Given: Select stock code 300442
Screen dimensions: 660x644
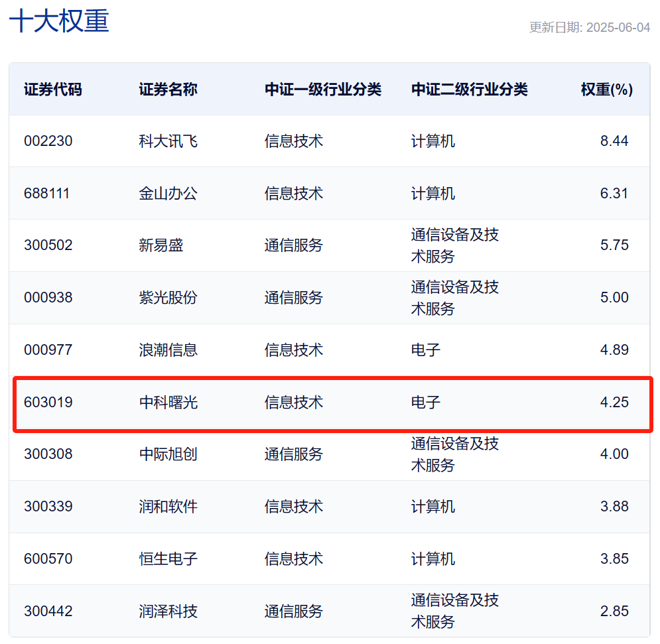Looking at the screenshot, I should point(48,611).
